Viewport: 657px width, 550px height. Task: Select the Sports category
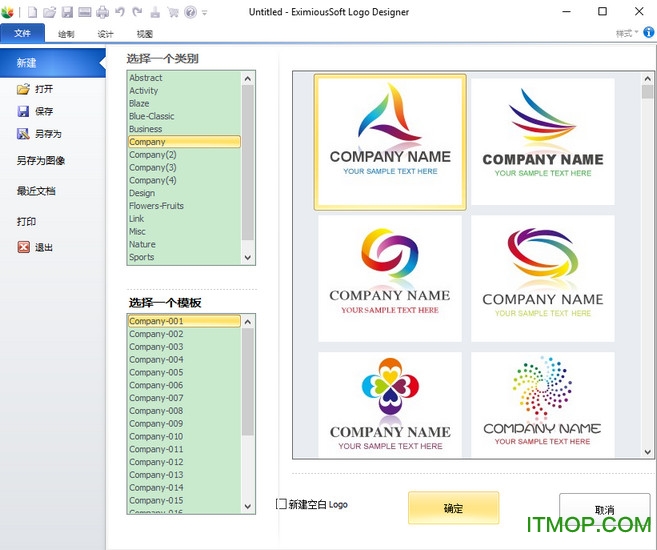(184, 257)
